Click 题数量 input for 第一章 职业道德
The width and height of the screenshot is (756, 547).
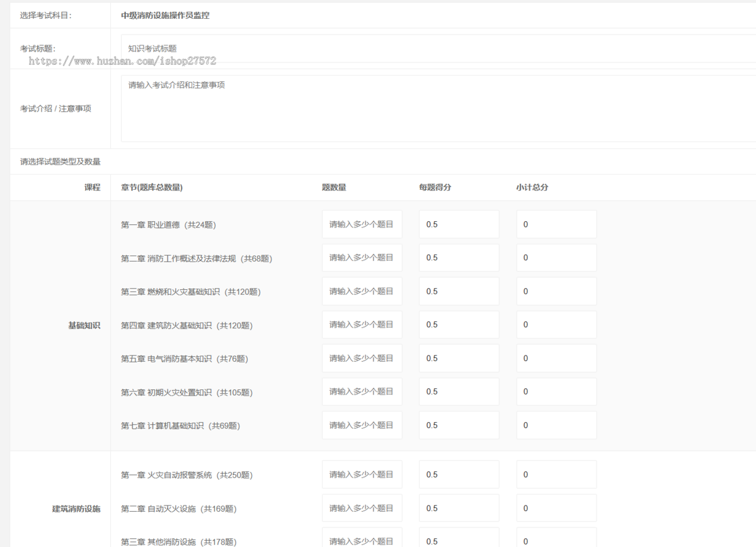pos(362,224)
